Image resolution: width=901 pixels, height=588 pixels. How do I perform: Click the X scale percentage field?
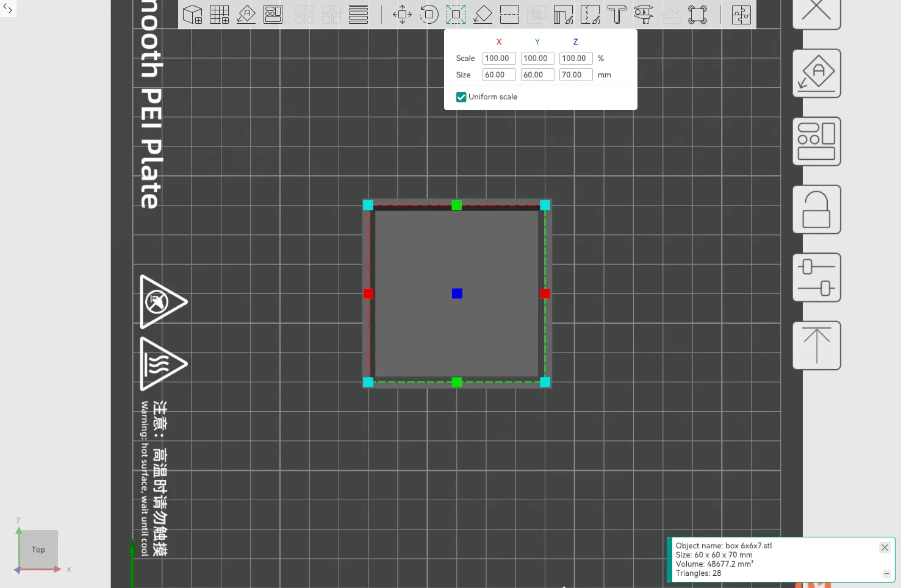coord(499,59)
